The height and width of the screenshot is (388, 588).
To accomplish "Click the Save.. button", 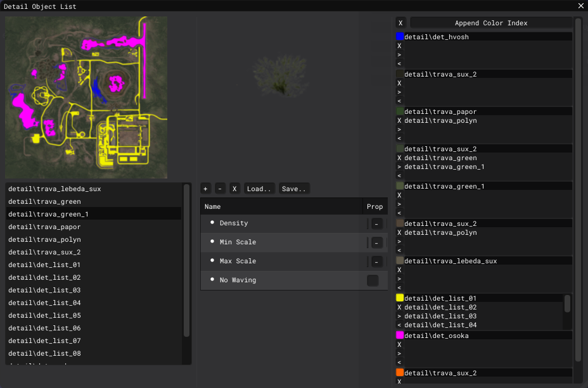I will tap(294, 189).
